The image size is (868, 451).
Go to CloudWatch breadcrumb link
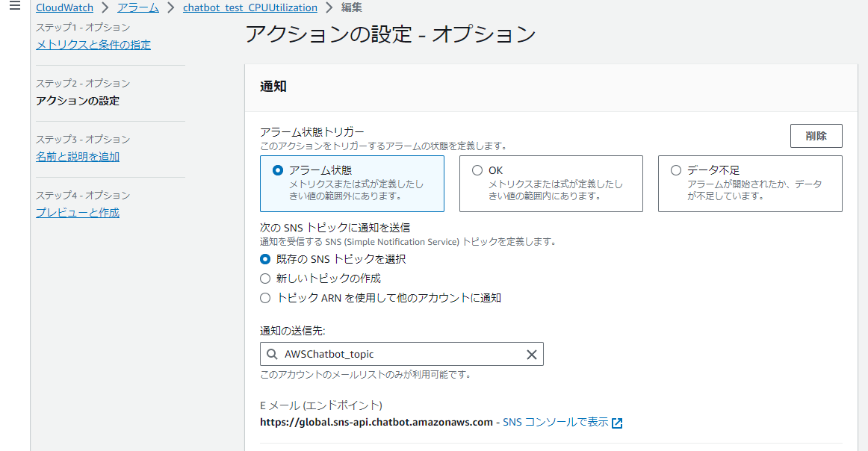click(x=65, y=7)
